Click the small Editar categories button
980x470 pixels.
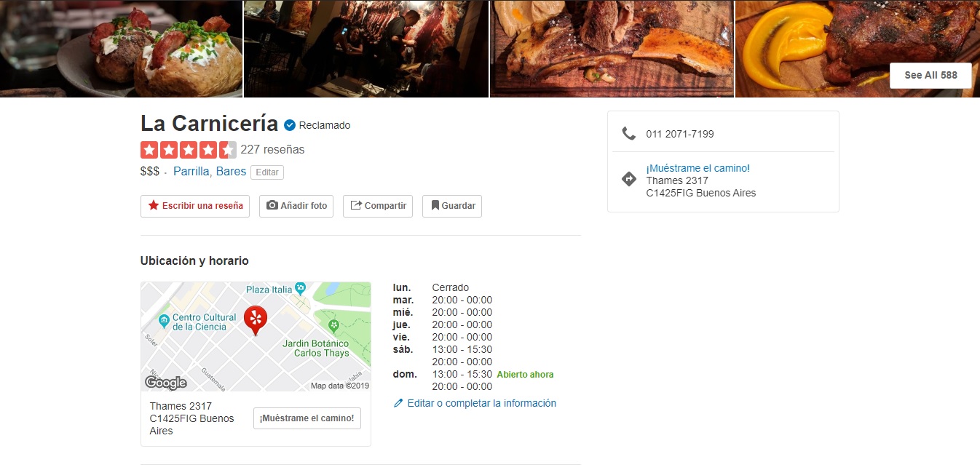267,172
